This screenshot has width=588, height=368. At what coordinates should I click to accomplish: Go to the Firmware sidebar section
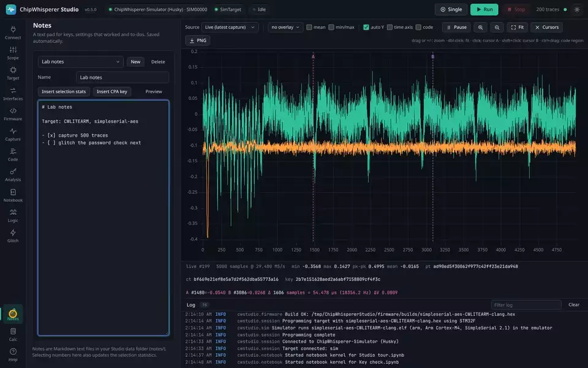pyautogui.click(x=13, y=114)
